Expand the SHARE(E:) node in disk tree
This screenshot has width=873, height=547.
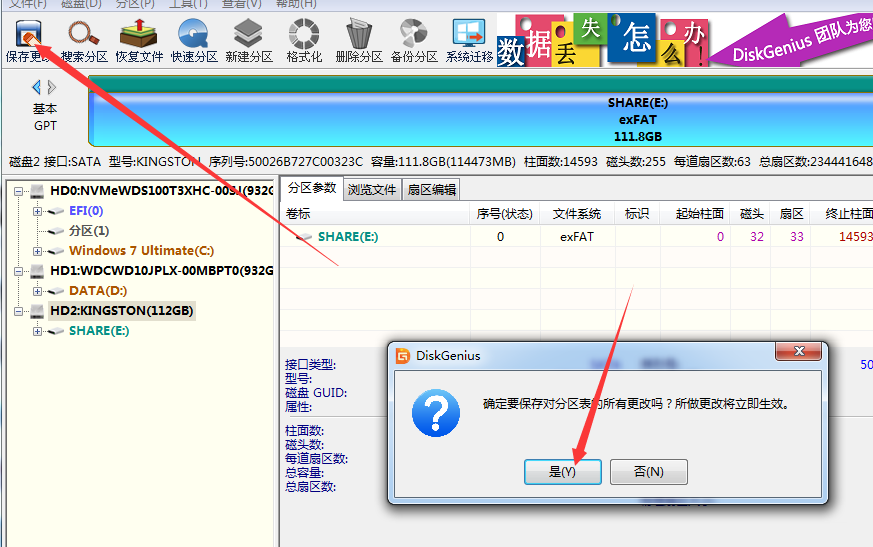click(x=37, y=331)
